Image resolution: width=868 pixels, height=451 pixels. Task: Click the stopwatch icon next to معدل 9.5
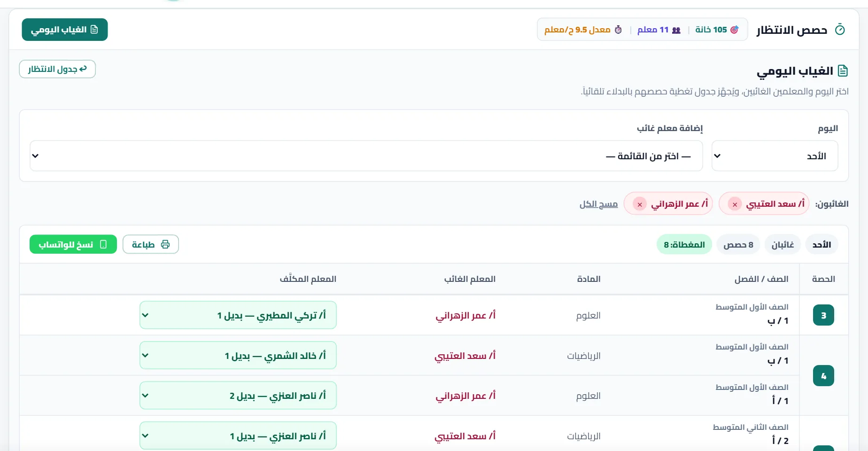tap(618, 30)
